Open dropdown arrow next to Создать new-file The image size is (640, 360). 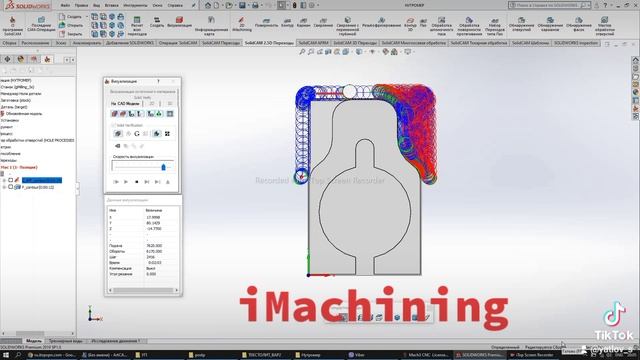(x=87, y=17)
